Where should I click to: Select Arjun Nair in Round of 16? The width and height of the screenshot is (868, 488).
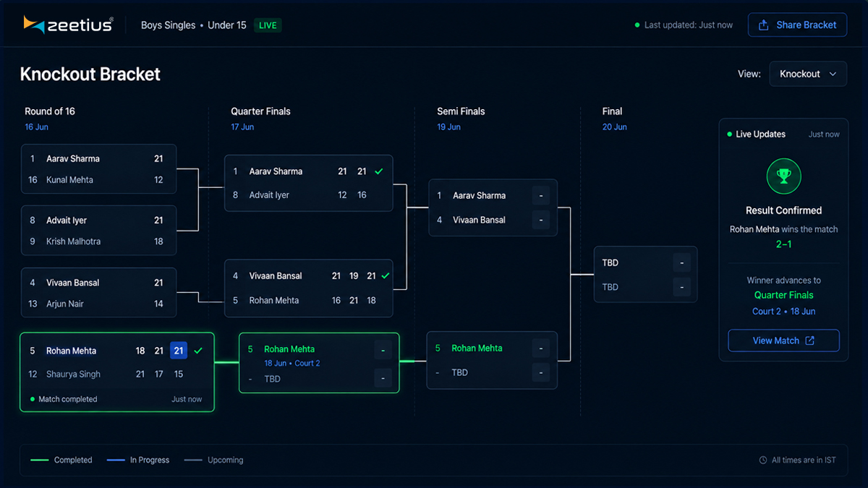click(x=65, y=304)
